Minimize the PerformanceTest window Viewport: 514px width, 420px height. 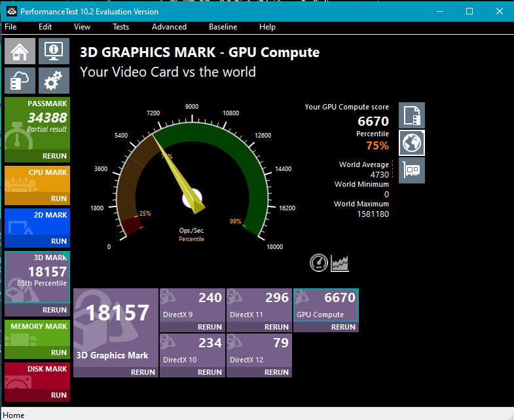tap(440, 12)
